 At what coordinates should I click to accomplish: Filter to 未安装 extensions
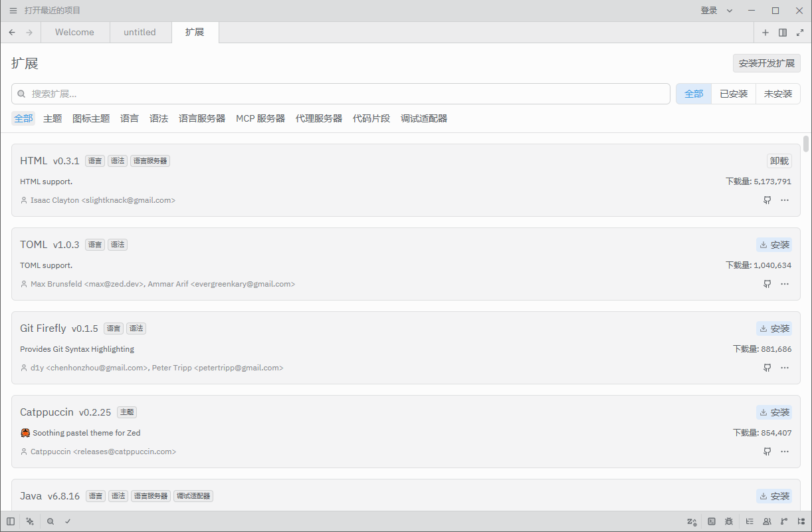(778, 94)
